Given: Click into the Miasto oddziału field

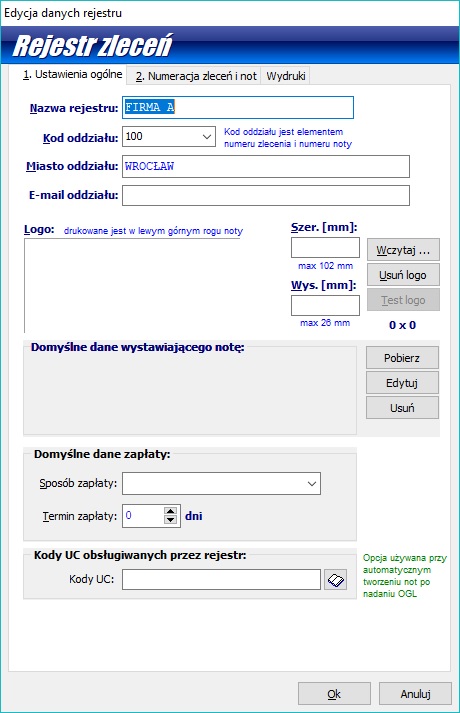Looking at the screenshot, I should point(266,166).
